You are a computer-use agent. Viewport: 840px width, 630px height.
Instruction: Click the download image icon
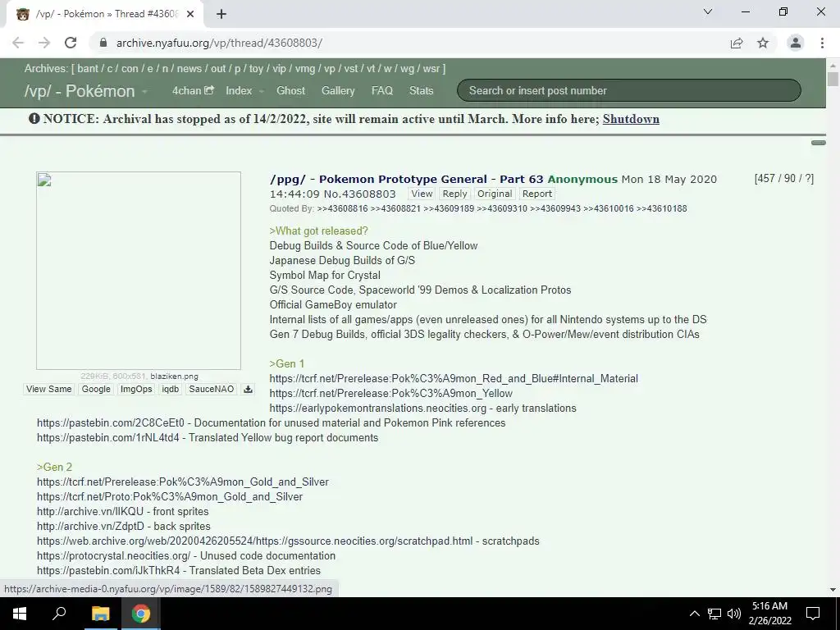click(248, 389)
